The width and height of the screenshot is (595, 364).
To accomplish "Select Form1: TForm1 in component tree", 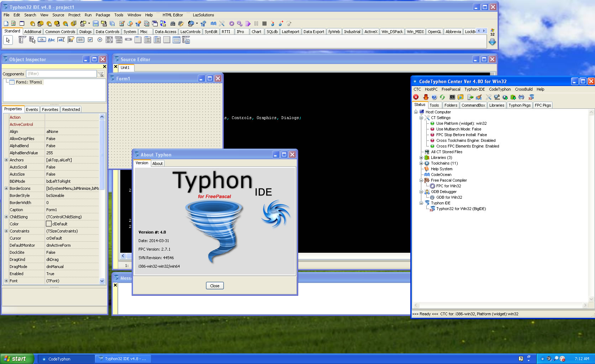I will coord(29,82).
